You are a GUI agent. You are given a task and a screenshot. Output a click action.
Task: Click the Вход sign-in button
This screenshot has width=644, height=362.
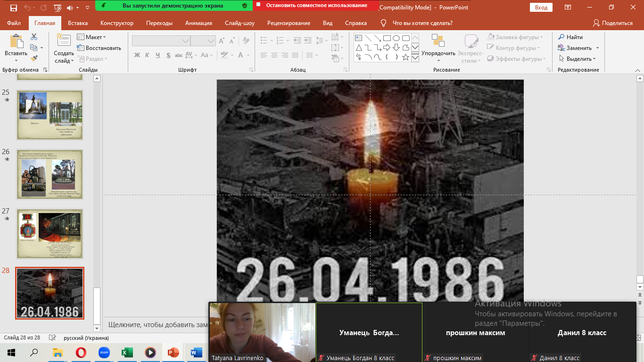point(541,8)
